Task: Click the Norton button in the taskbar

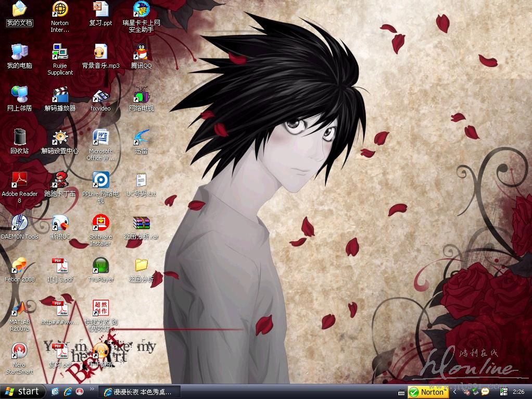Action: pyautogui.click(x=427, y=392)
